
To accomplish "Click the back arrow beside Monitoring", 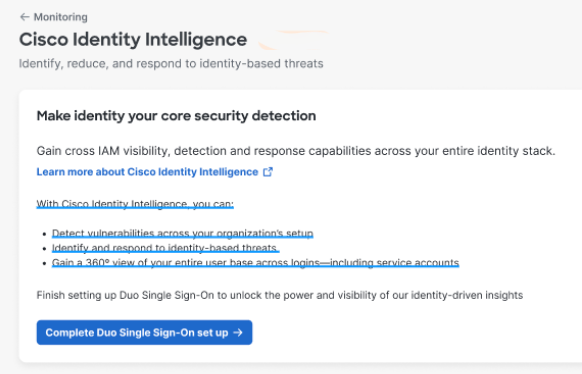I will point(24,17).
